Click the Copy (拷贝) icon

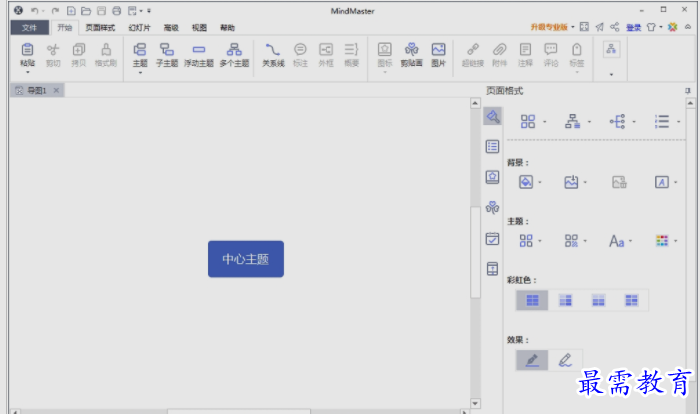79,50
